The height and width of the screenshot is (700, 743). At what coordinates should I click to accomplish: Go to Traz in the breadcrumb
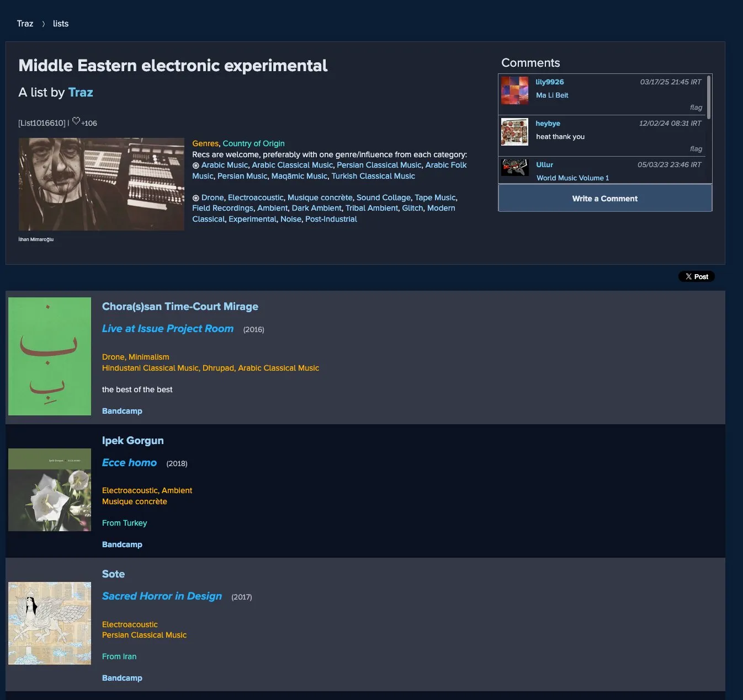pyautogui.click(x=25, y=24)
